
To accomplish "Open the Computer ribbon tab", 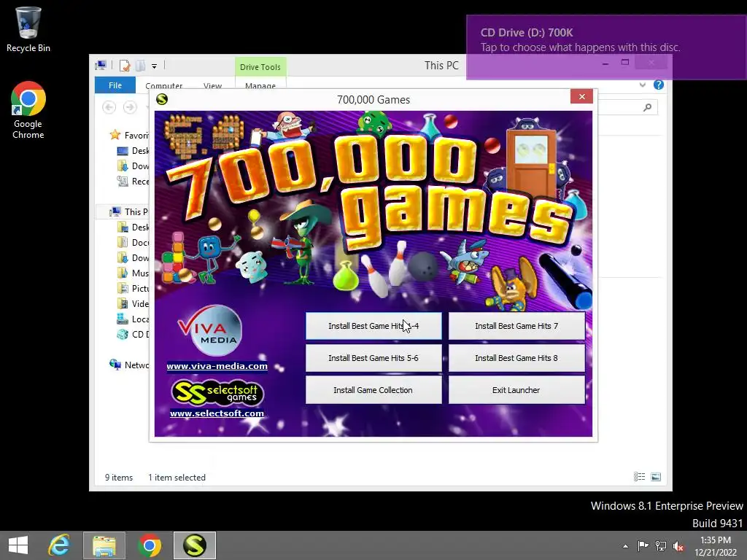I will tap(164, 86).
